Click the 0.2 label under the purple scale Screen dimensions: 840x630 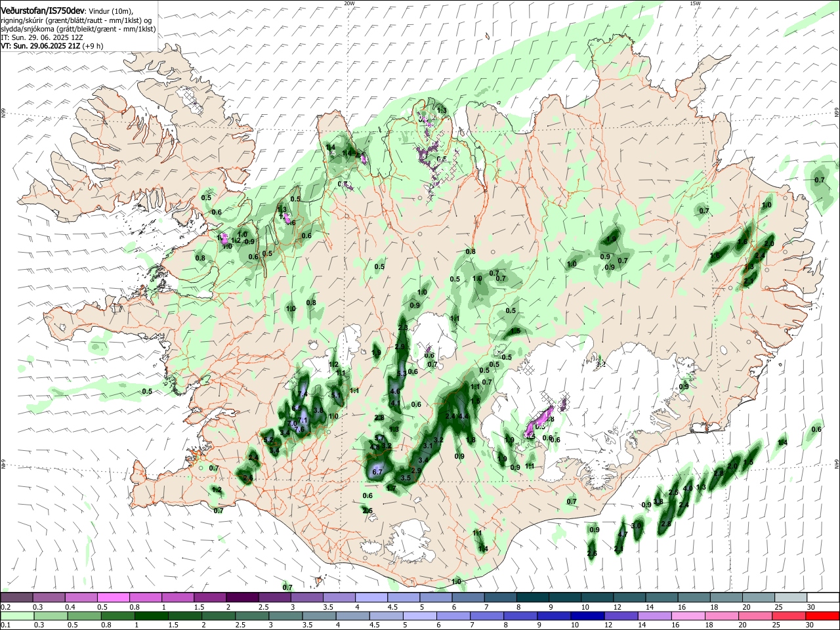[x=5, y=607]
